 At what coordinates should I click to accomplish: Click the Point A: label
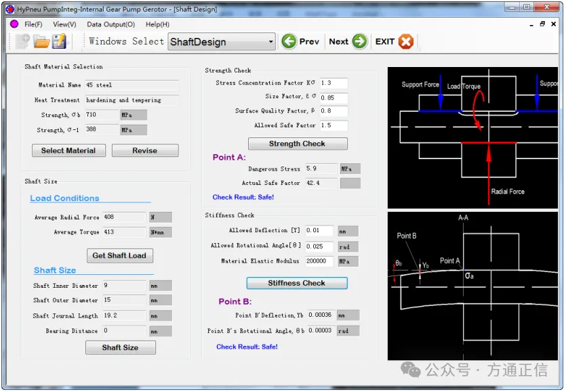pos(229,158)
